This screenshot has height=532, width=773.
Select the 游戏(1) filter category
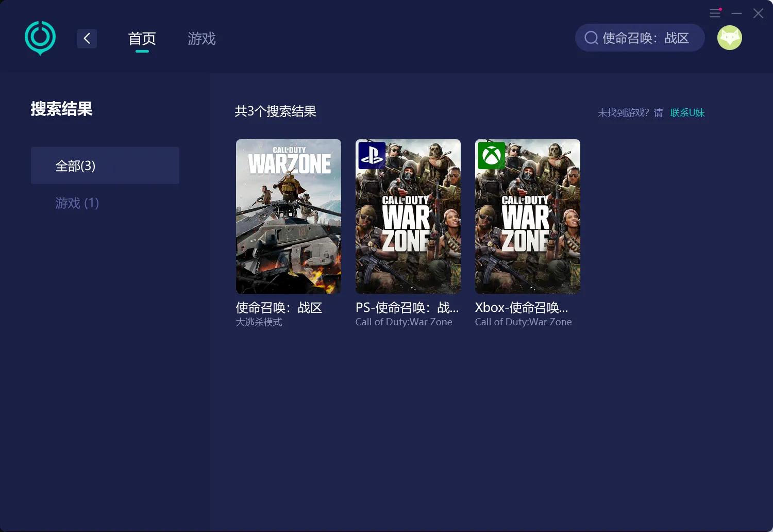pyautogui.click(x=76, y=203)
